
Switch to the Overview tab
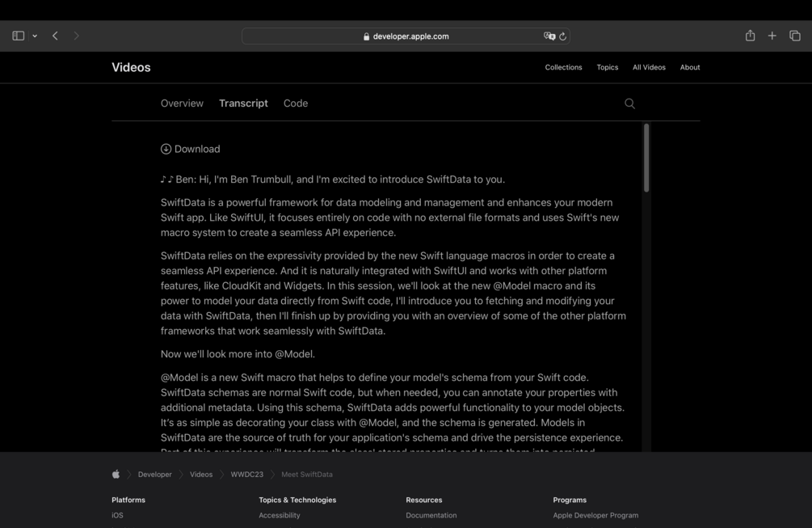tap(182, 103)
